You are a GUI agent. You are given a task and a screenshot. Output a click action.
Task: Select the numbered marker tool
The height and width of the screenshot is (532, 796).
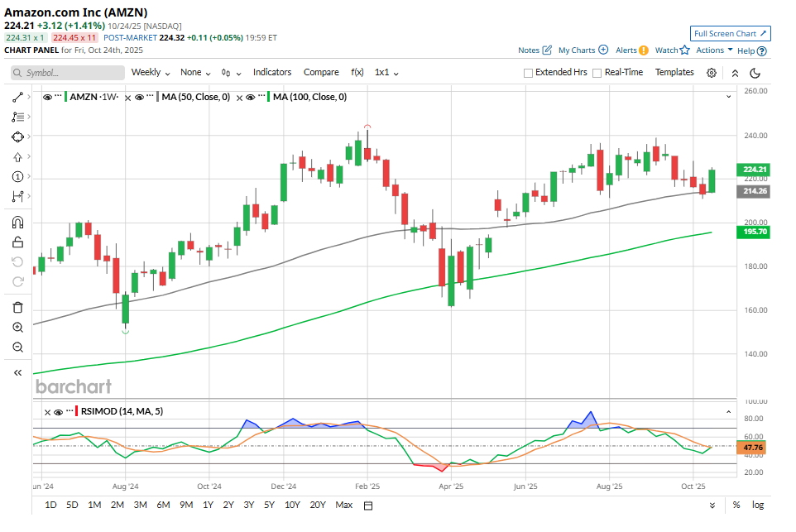coord(17,177)
